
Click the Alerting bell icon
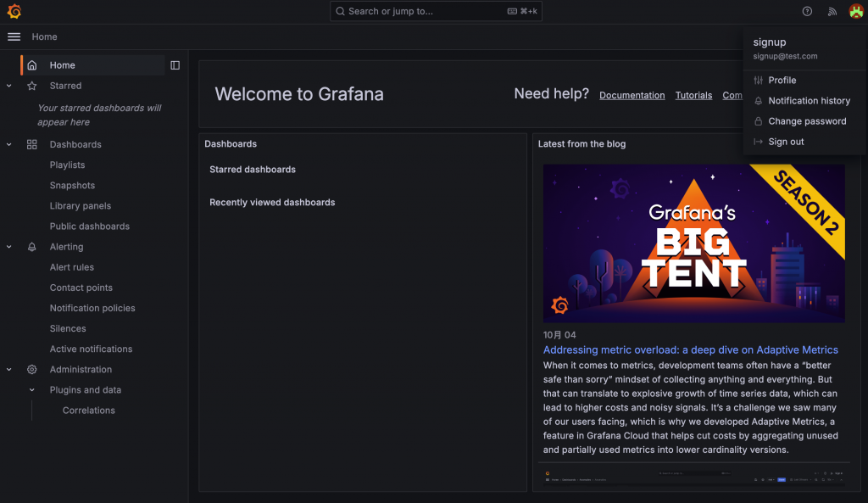pyautogui.click(x=32, y=247)
